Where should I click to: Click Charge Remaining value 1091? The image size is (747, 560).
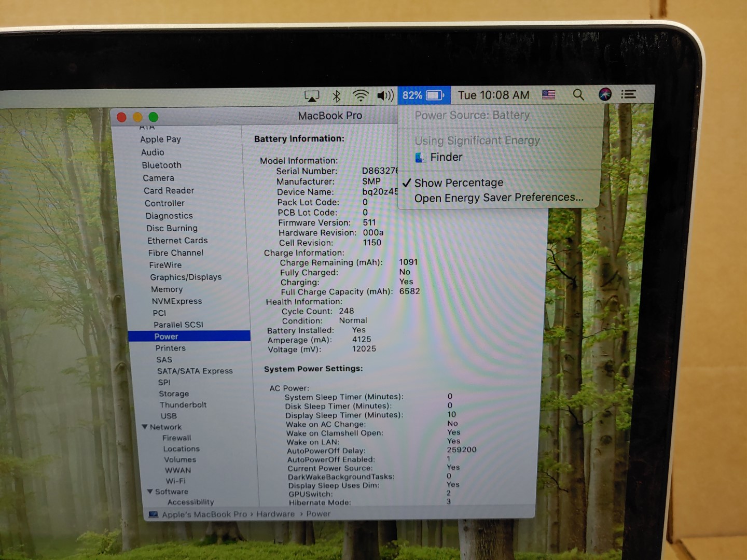408,262
